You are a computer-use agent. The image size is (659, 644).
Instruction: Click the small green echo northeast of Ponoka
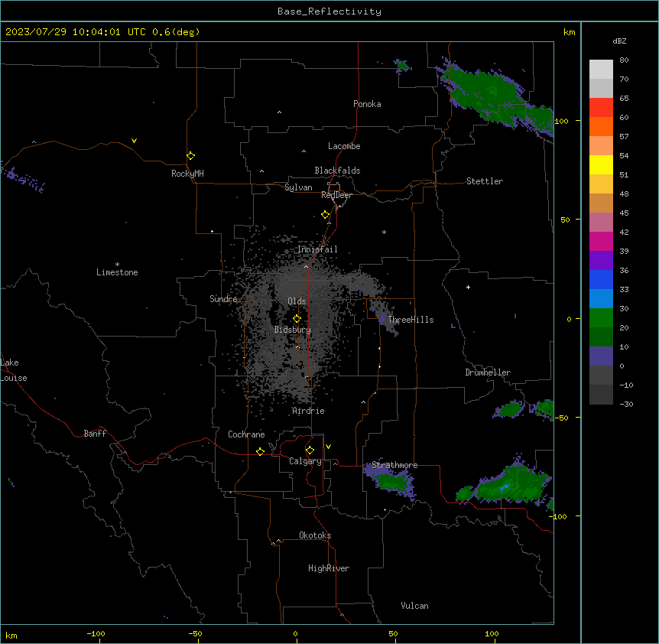pyautogui.click(x=402, y=65)
